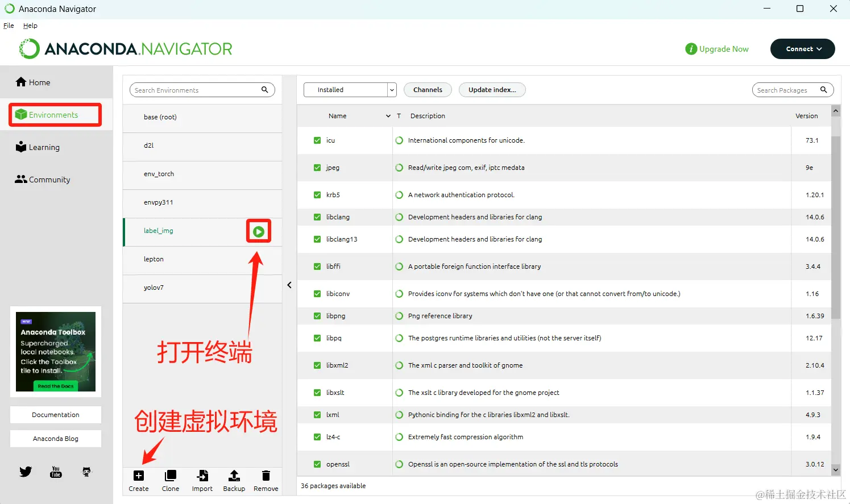Click the krb5 package type icon

click(399, 195)
